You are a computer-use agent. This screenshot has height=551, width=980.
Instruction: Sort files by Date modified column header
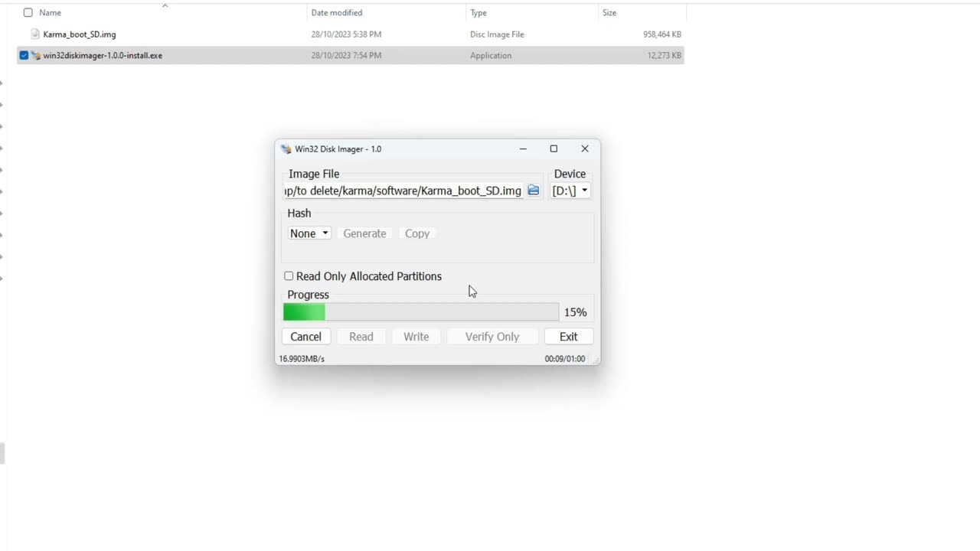(337, 12)
